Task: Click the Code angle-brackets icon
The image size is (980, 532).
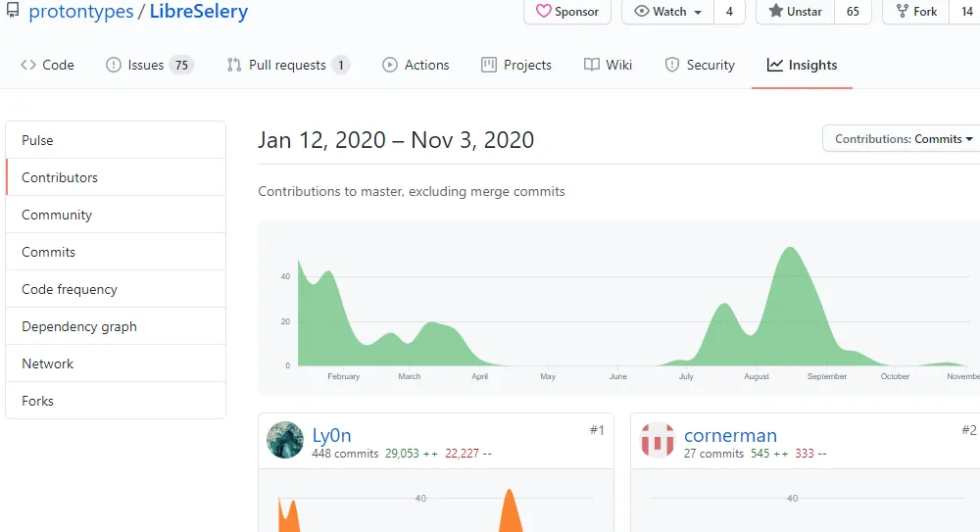Action: 28,65
